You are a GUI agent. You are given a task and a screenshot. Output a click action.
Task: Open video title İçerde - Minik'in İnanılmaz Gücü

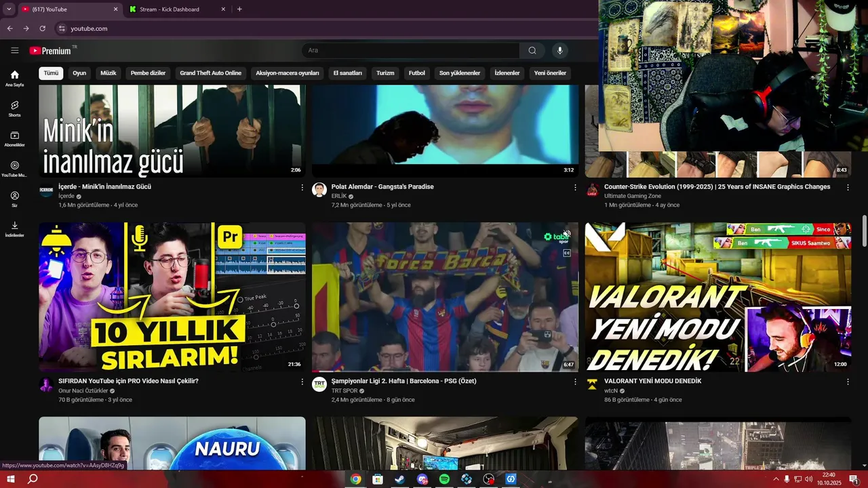tap(104, 186)
